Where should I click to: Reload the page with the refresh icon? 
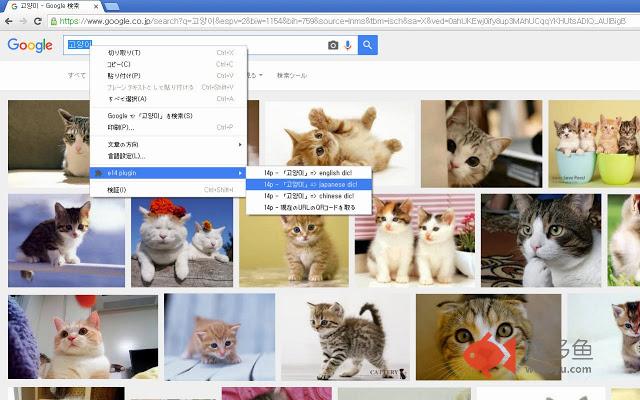pyautogui.click(x=38, y=20)
